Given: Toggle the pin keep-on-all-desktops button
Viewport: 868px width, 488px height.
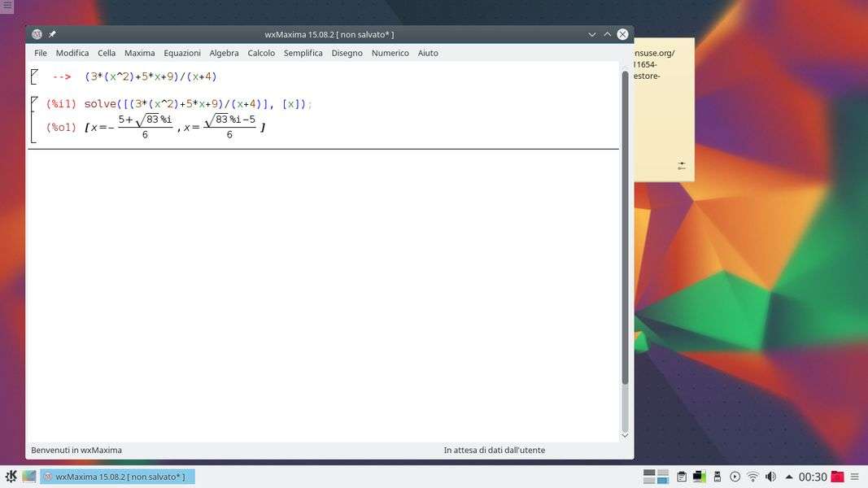Looking at the screenshot, I should click(x=52, y=34).
